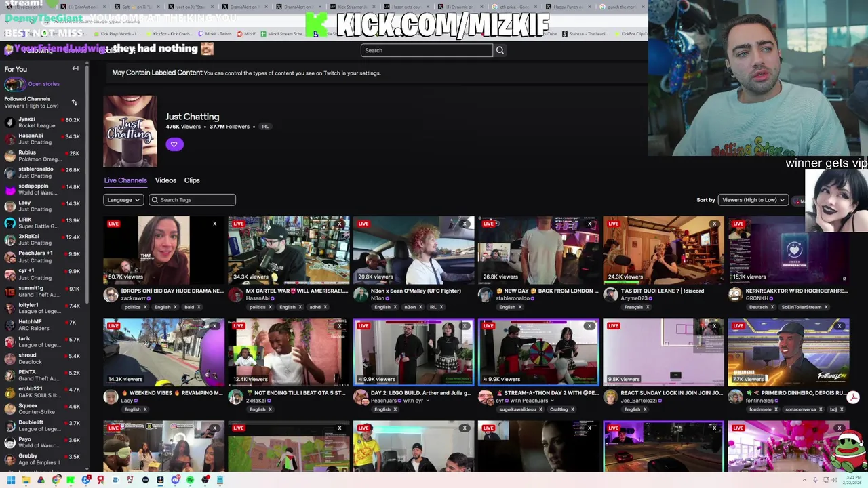
Task: Click HasanAbi channel avatar
Action: (235, 295)
